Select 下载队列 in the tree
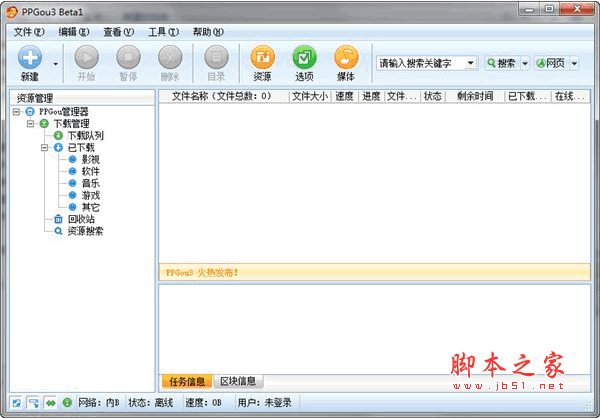The width and height of the screenshot is (600, 419). pyautogui.click(x=86, y=135)
